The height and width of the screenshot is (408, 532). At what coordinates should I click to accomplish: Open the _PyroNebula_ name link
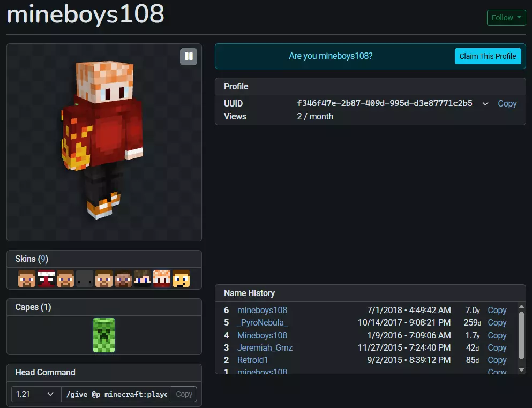coord(263,322)
